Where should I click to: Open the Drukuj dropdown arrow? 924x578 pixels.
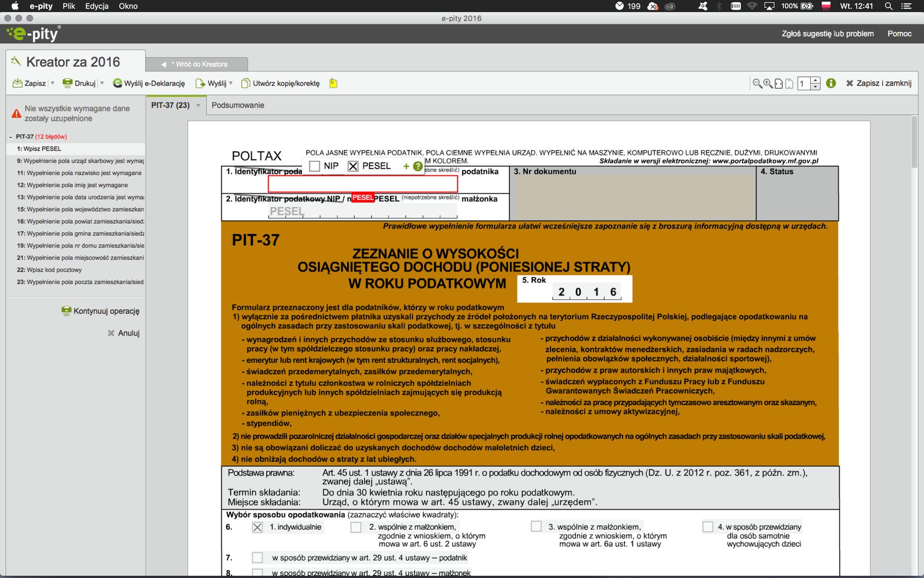click(102, 83)
